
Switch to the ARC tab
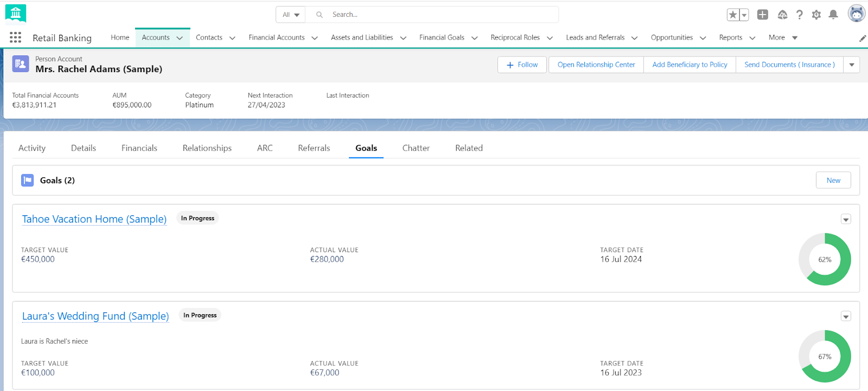point(265,148)
